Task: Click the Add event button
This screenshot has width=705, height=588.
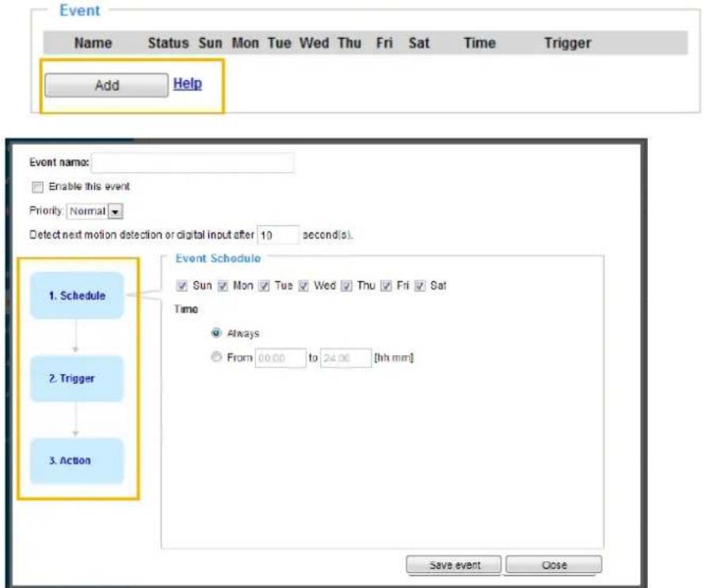Action: point(107,85)
